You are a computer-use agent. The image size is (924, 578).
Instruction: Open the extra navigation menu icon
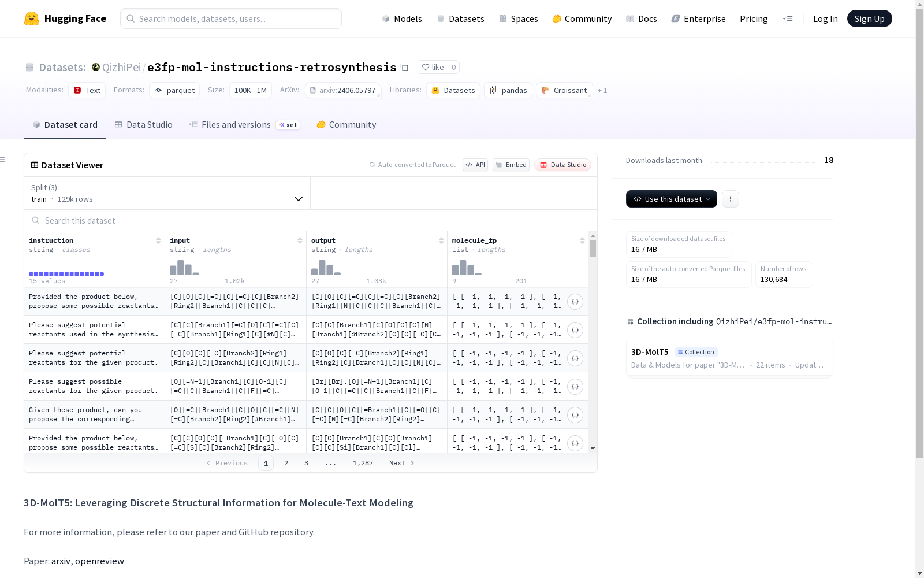point(787,18)
